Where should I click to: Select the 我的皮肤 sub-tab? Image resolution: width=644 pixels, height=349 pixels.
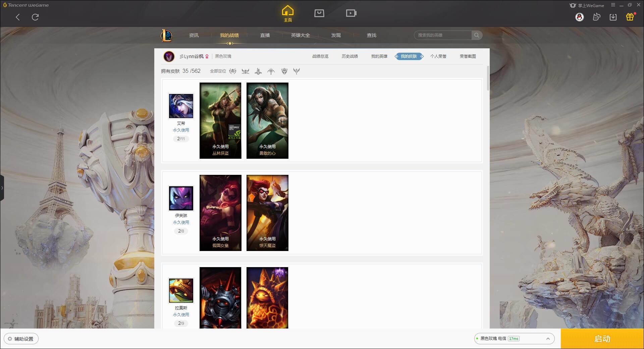(x=409, y=56)
